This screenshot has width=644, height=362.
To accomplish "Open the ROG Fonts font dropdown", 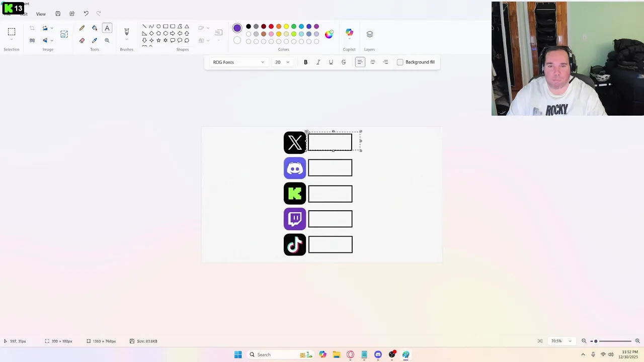I will (x=238, y=62).
